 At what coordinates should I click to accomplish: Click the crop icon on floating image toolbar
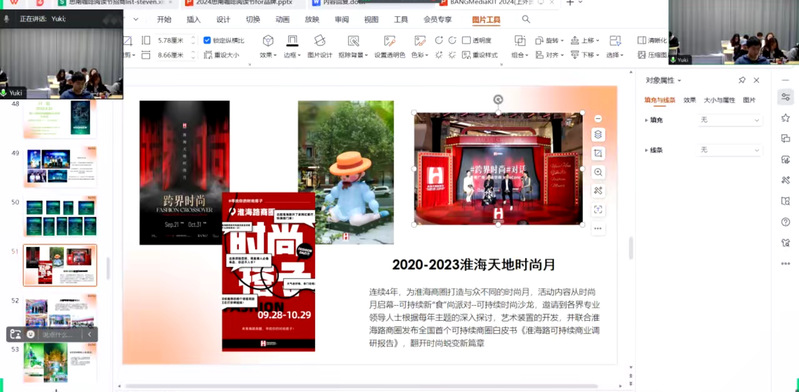[598, 153]
